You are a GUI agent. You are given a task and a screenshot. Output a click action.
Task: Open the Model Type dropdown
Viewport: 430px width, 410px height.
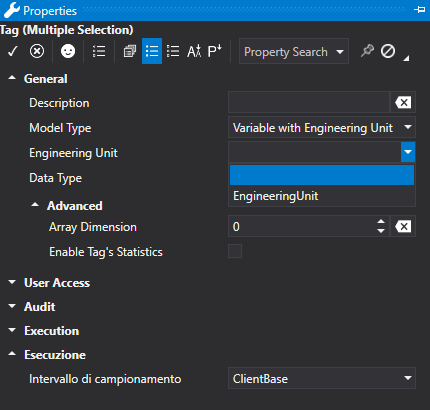(322, 127)
